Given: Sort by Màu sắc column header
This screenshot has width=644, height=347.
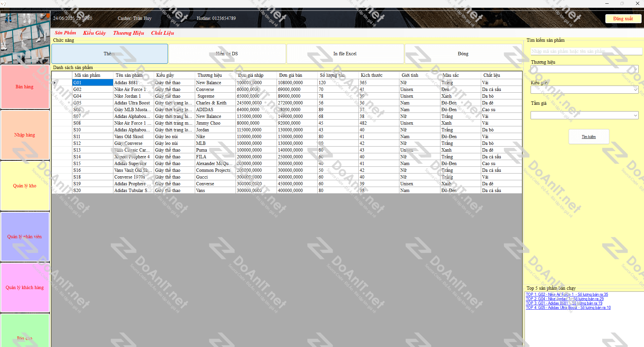Looking at the screenshot, I should [x=461, y=75].
